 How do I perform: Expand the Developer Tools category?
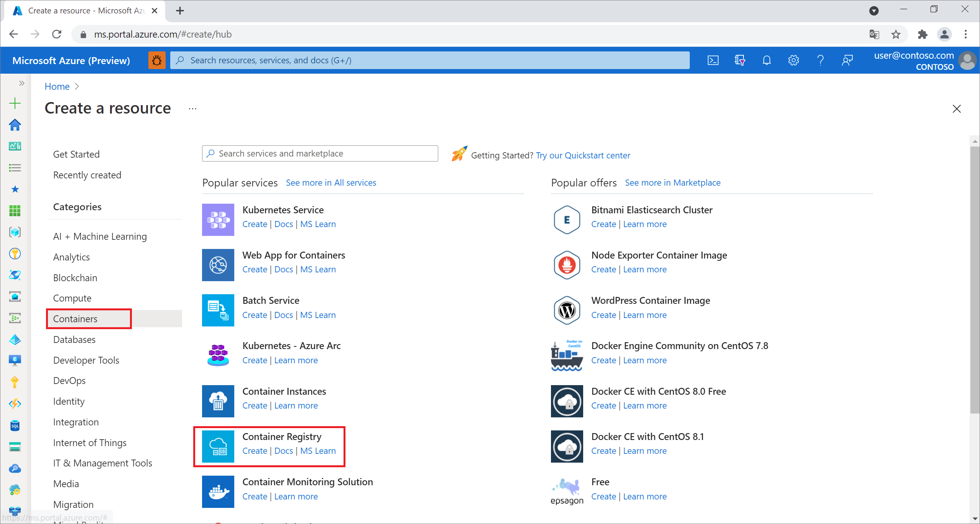tap(86, 360)
